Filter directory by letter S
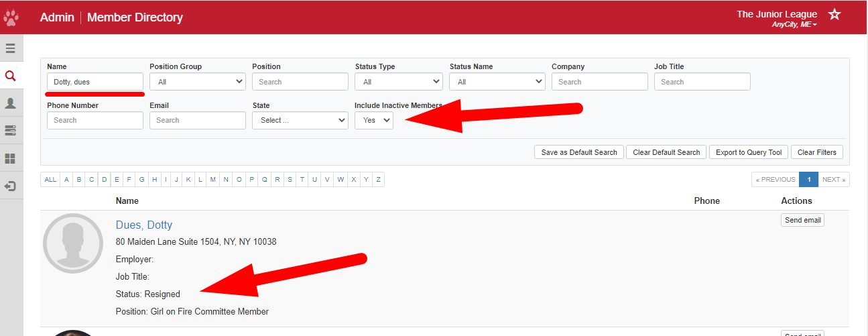868x336 pixels. (290, 179)
